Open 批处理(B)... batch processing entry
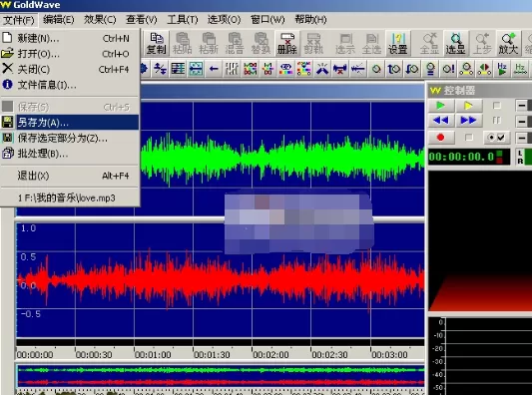The height and width of the screenshot is (395, 532). pyautogui.click(x=70, y=154)
